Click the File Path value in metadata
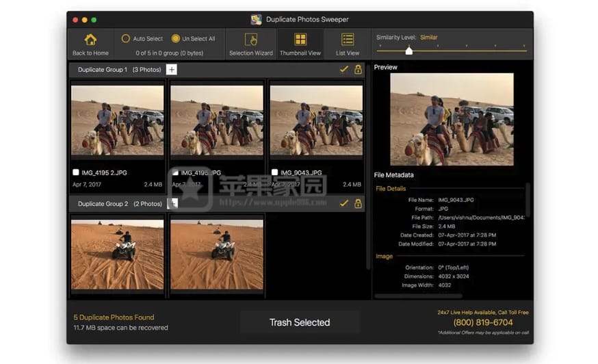 [x=481, y=218]
